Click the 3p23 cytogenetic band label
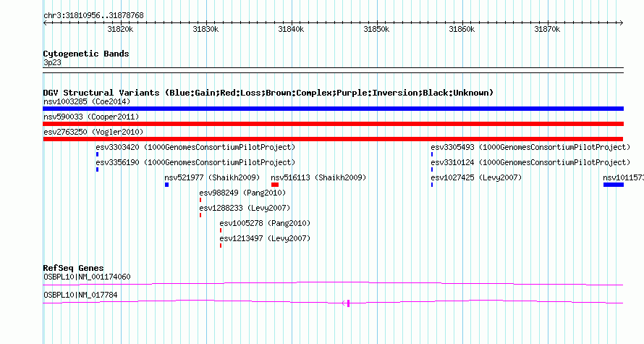 52,62
